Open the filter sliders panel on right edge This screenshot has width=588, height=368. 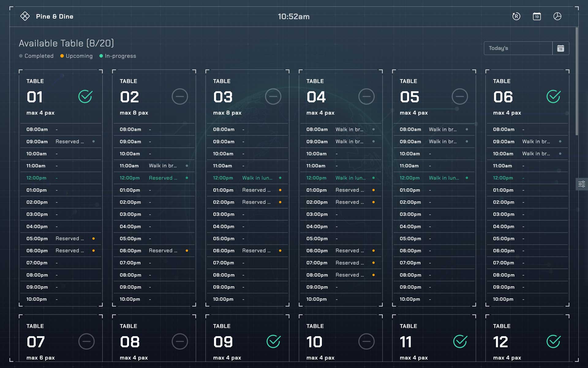(582, 184)
